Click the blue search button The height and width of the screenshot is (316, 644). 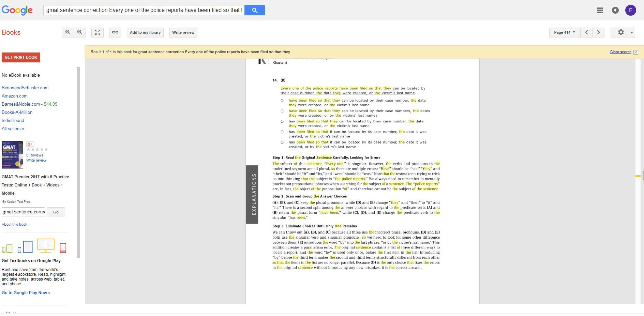point(255,10)
